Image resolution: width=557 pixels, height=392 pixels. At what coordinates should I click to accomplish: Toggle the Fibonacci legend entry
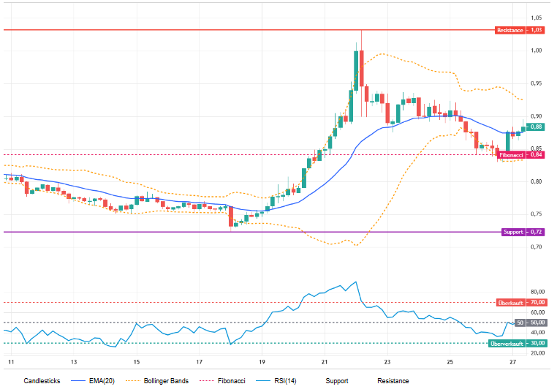coord(231,381)
